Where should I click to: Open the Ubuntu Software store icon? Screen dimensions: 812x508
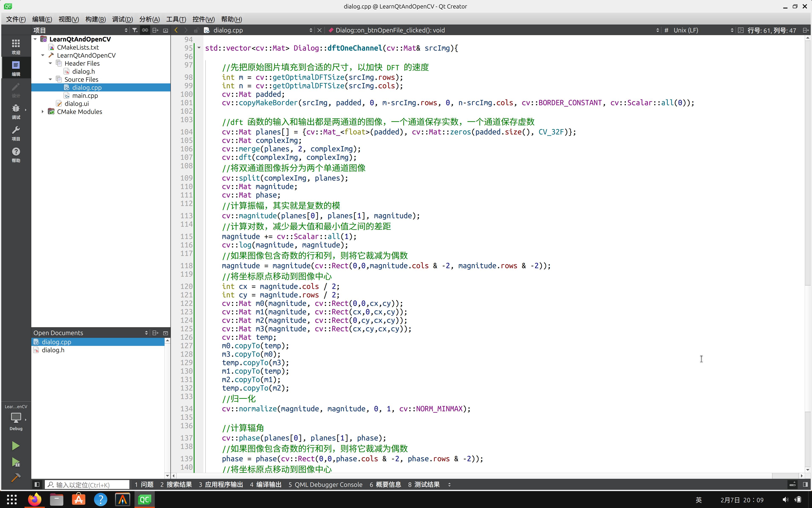pyautogui.click(x=78, y=500)
